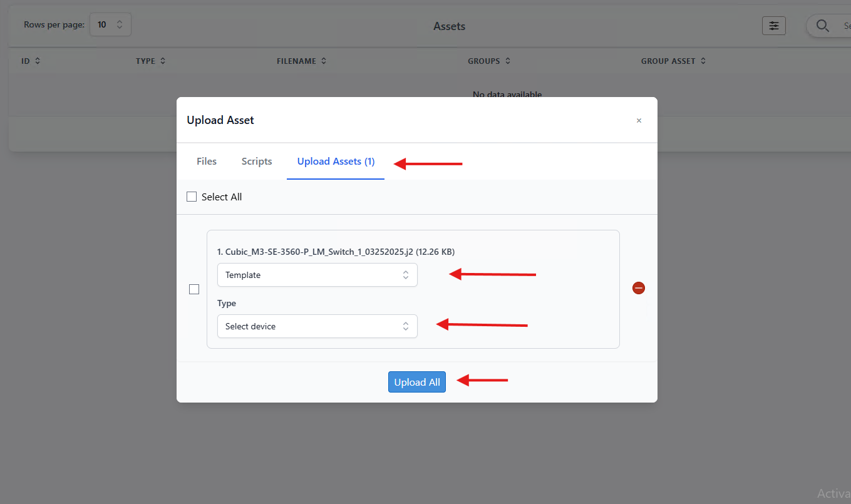Sort by the GROUP ASSET column arrows

(703, 61)
